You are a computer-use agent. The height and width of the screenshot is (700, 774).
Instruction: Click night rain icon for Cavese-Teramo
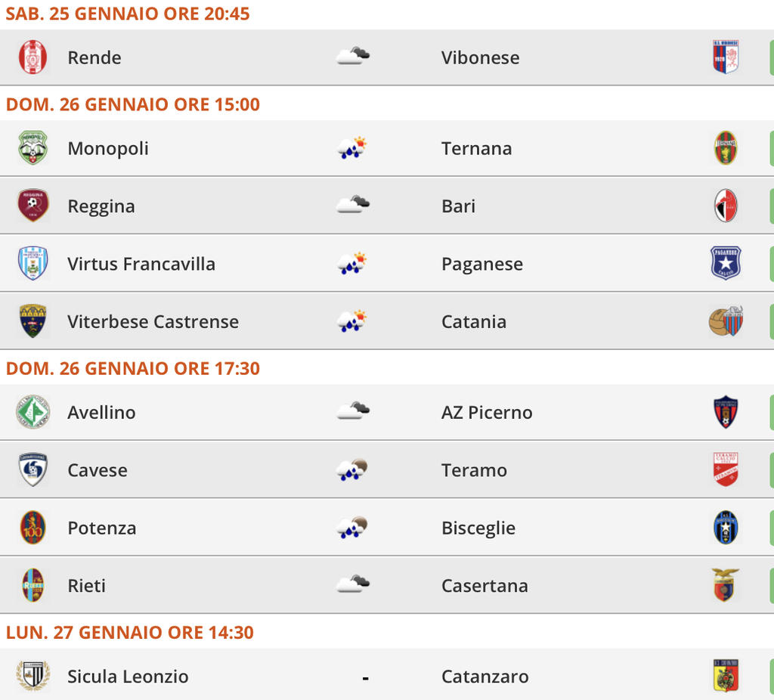click(352, 470)
